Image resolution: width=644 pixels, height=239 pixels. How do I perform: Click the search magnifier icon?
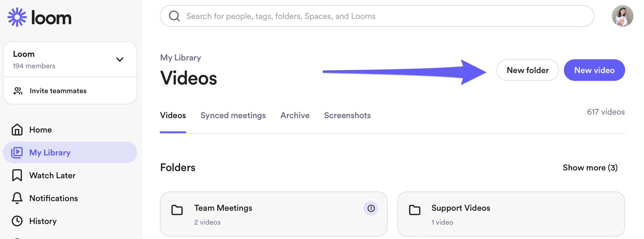click(x=174, y=16)
